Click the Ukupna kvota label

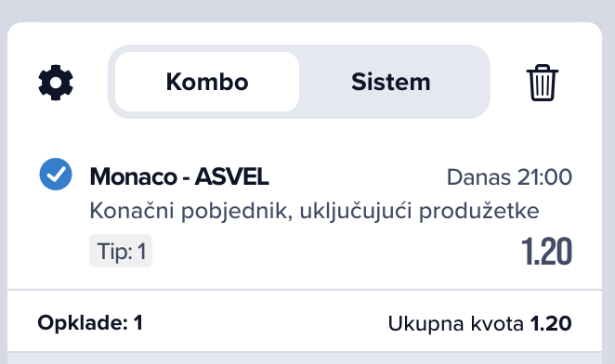tap(456, 324)
